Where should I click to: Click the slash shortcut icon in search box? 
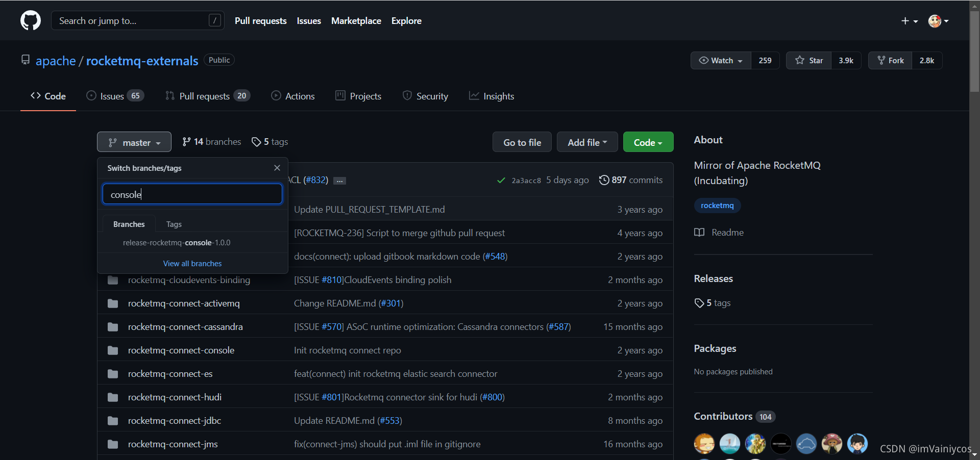215,20
